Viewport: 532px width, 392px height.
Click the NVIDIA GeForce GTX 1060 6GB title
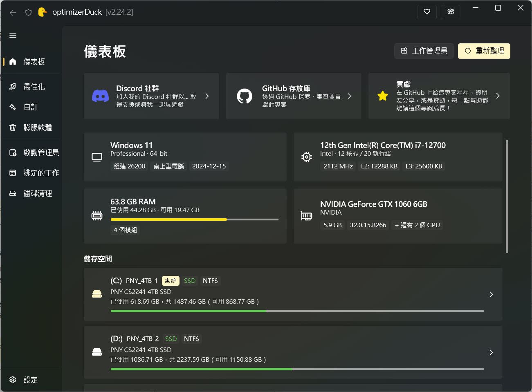click(374, 204)
